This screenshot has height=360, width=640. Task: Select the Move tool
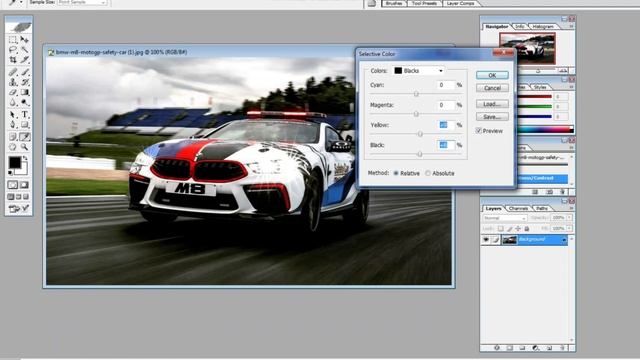point(24,40)
